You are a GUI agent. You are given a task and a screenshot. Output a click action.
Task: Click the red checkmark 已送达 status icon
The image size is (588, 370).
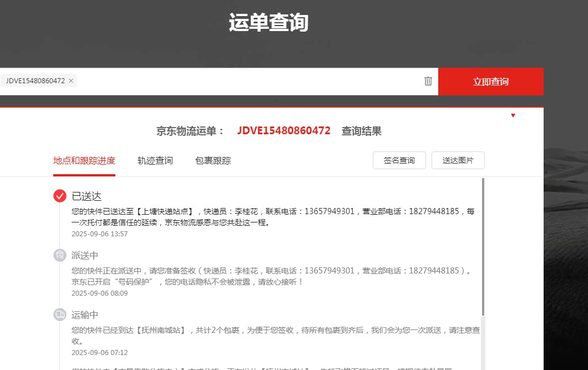[x=60, y=196]
